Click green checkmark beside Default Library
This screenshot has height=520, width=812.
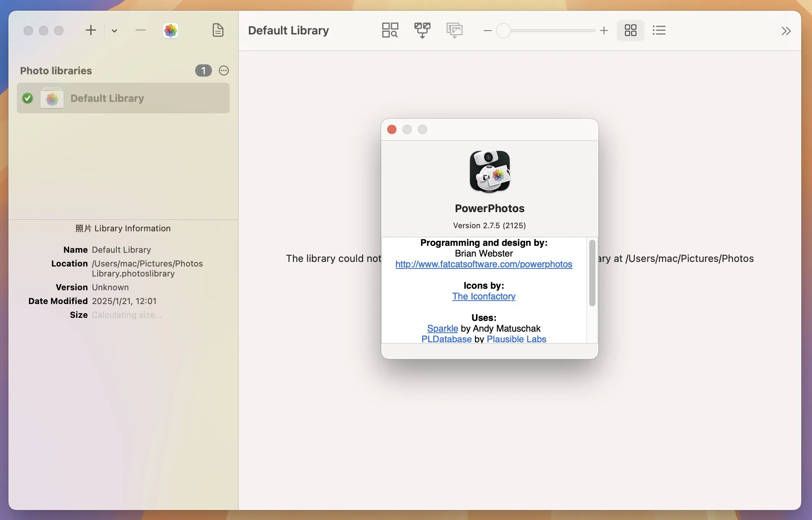tap(28, 98)
